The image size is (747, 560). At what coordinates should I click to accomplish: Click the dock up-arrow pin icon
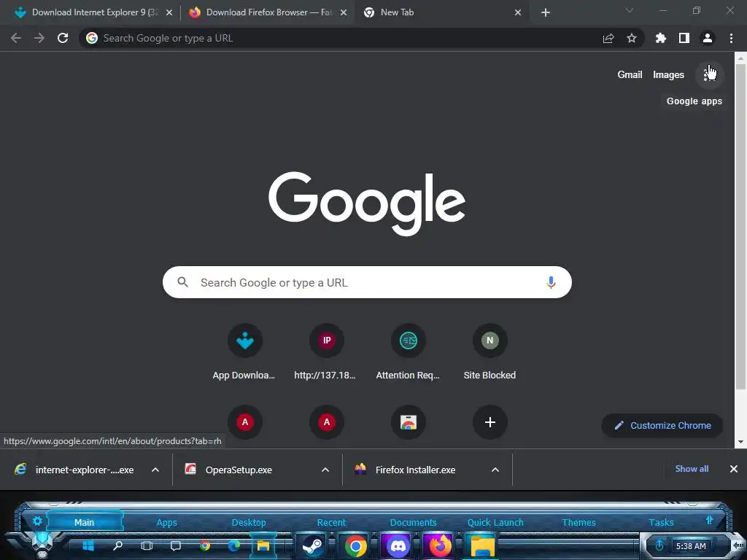(x=709, y=521)
